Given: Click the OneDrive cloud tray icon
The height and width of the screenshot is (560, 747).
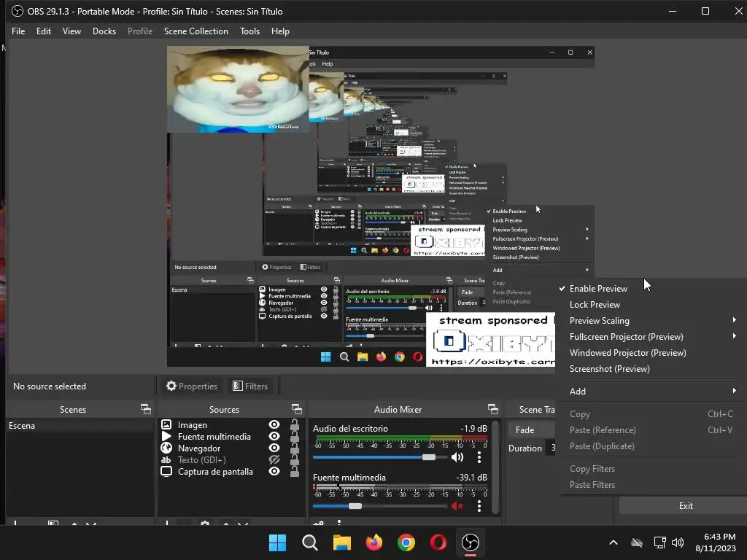Looking at the screenshot, I should pyautogui.click(x=636, y=542).
